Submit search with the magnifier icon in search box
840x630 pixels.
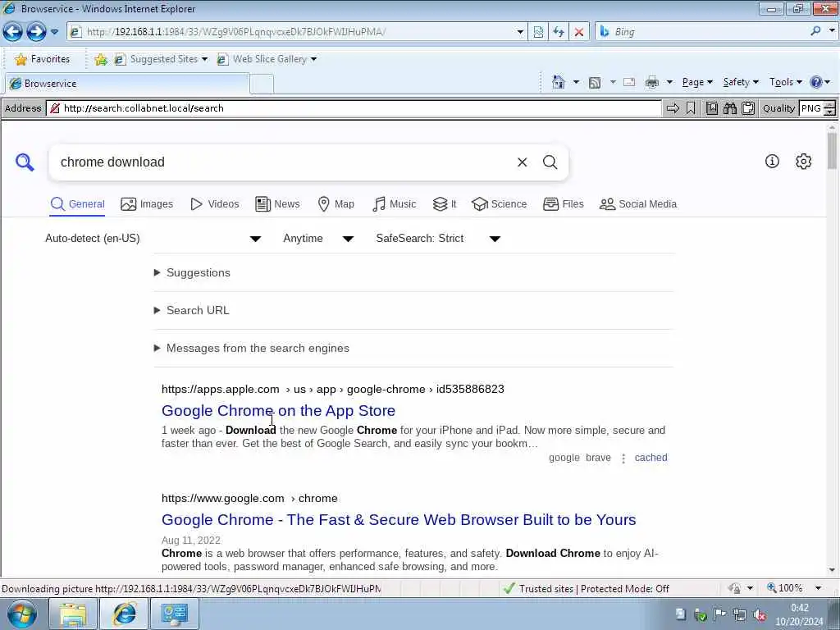(x=550, y=162)
